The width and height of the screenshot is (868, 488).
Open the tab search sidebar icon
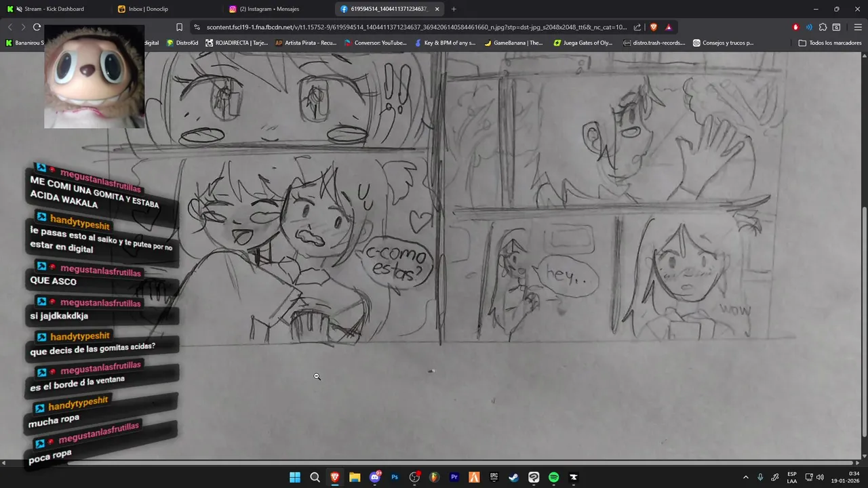point(836,27)
